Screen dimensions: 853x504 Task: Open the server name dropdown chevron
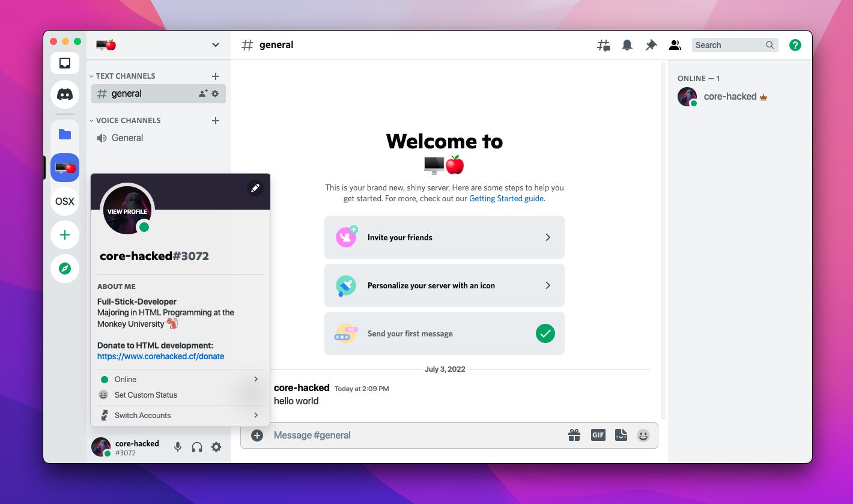(216, 45)
